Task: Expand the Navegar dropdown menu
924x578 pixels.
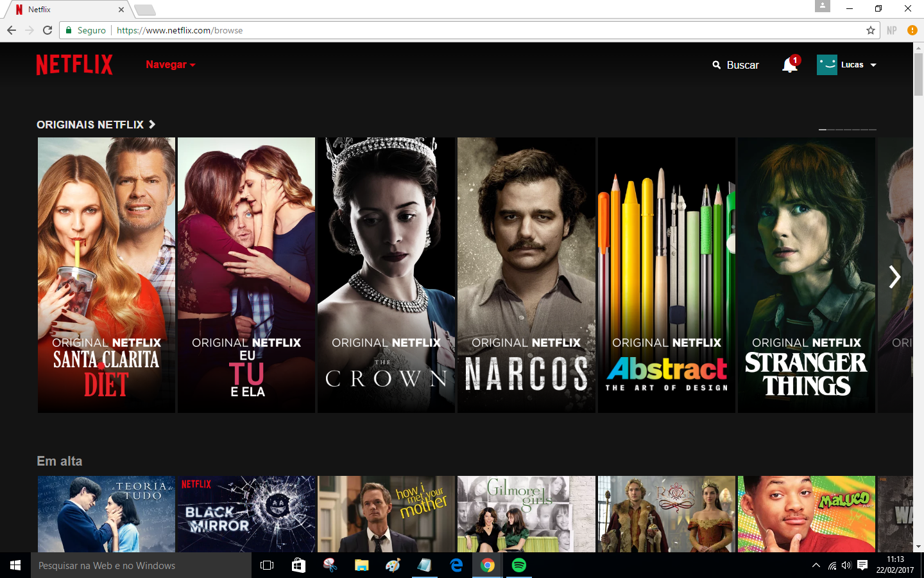Action: [x=170, y=64]
